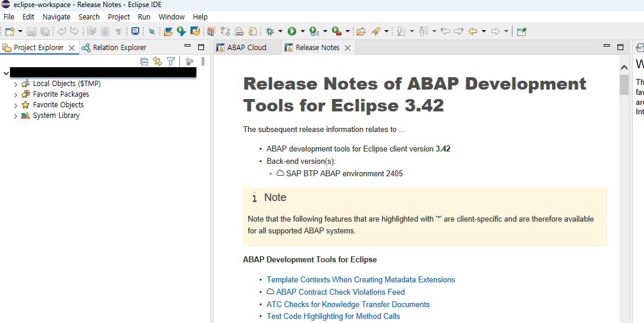The width and height of the screenshot is (644, 323).
Task: Click the Run External Tools icon with red toolbox
Action: (x=336, y=31)
